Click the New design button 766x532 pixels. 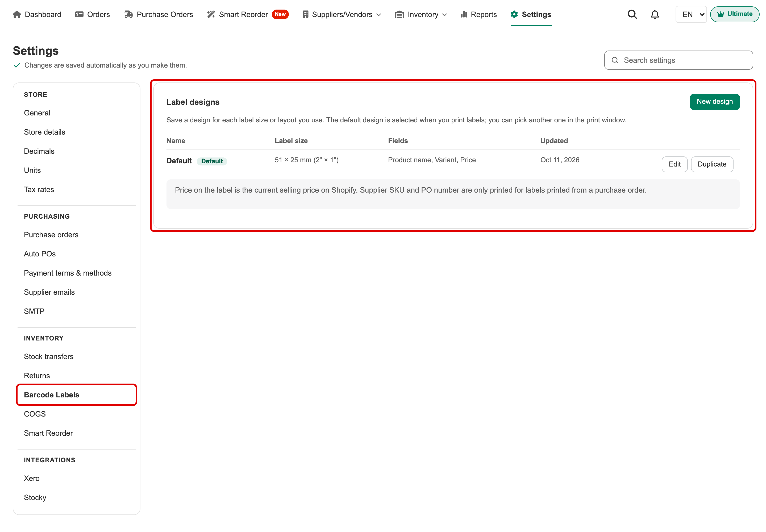[715, 102]
